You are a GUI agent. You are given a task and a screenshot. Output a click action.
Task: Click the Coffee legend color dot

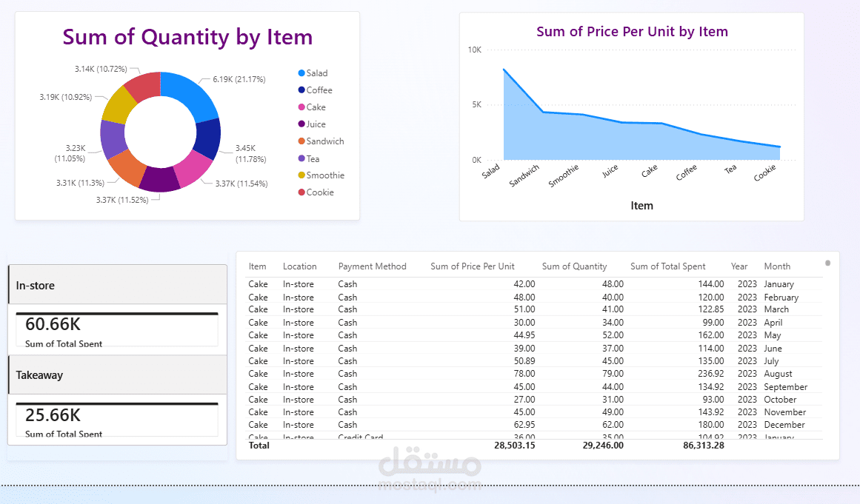tap(301, 90)
